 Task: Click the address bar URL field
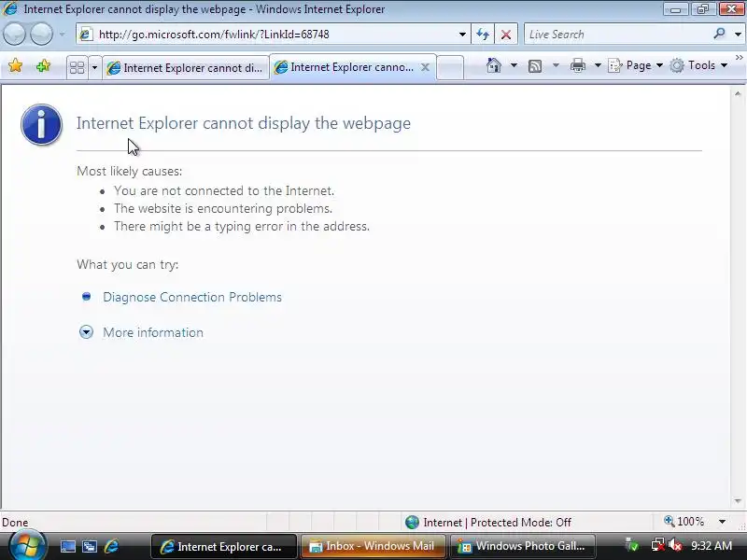(x=274, y=35)
